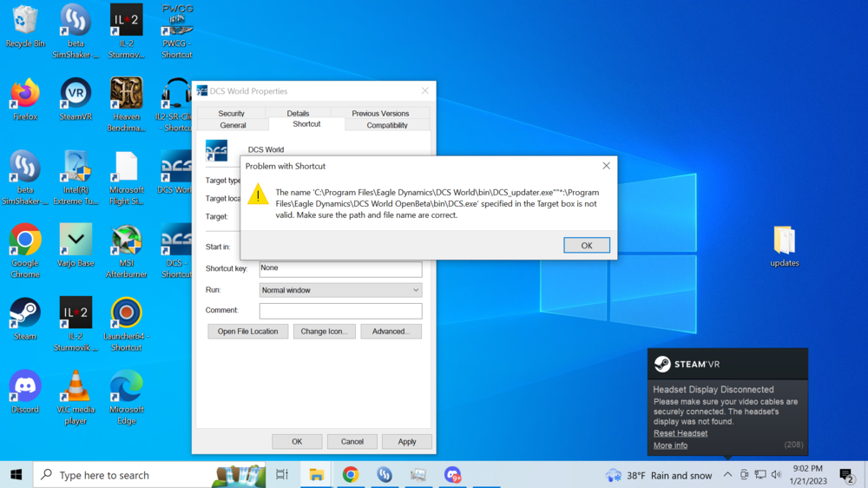Show hidden system tray icons
The height and width of the screenshot is (488, 868).
[x=727, y=475]
